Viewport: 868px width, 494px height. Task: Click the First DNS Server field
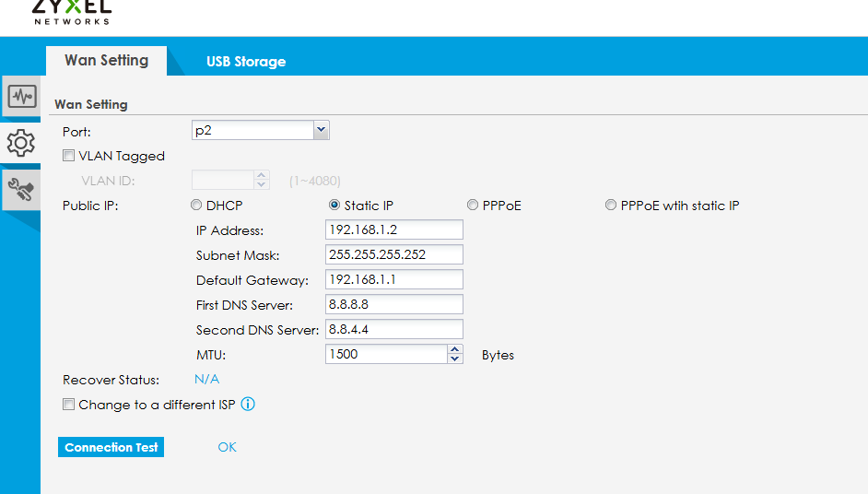coord(394,304)
